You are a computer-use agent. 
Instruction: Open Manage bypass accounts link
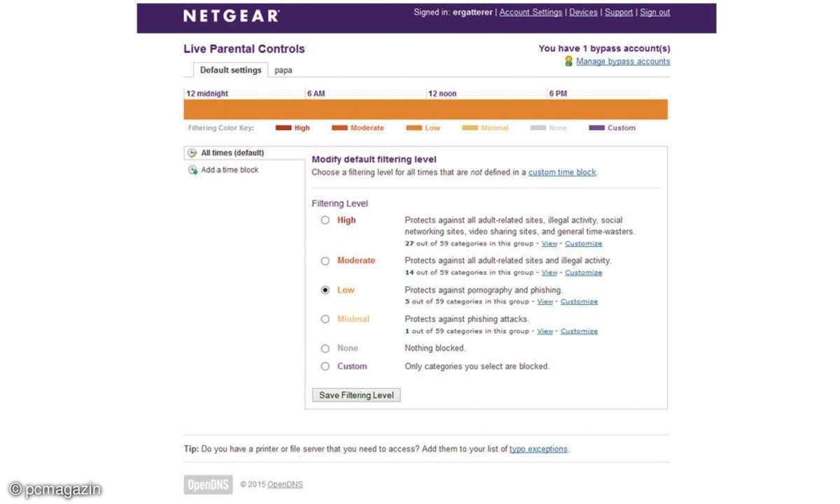[623, 62]
